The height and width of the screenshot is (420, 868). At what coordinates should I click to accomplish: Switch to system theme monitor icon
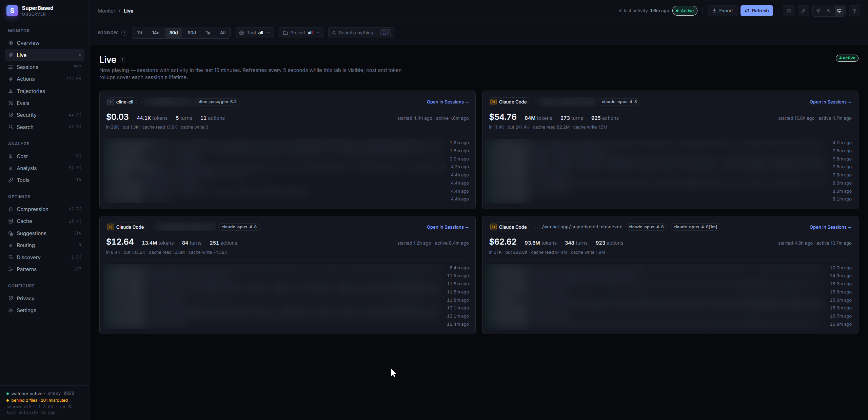[x=840, y=11]
